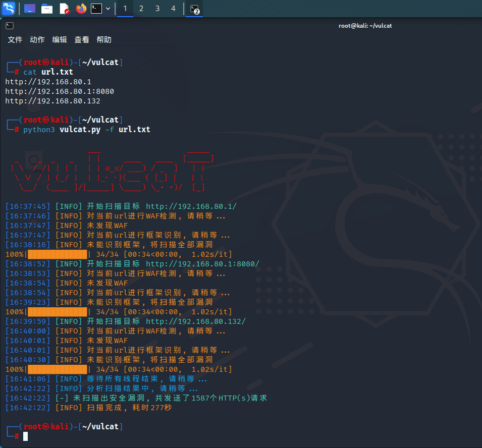Switch to workspace 4
The width and height of the screenshot is (482, 448).
174,9
